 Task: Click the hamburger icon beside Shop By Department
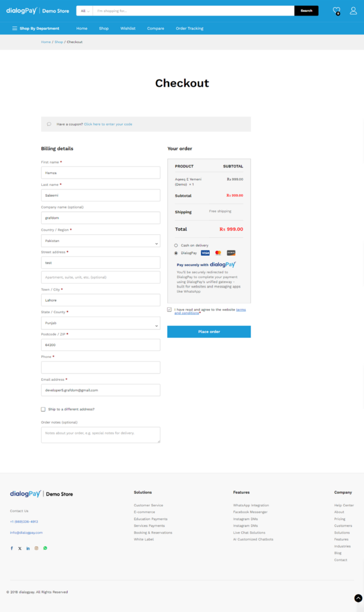coord(14,29)
